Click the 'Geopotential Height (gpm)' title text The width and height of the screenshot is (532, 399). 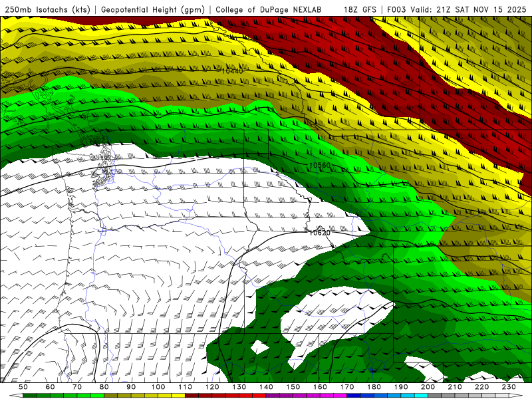click(153, 9)
